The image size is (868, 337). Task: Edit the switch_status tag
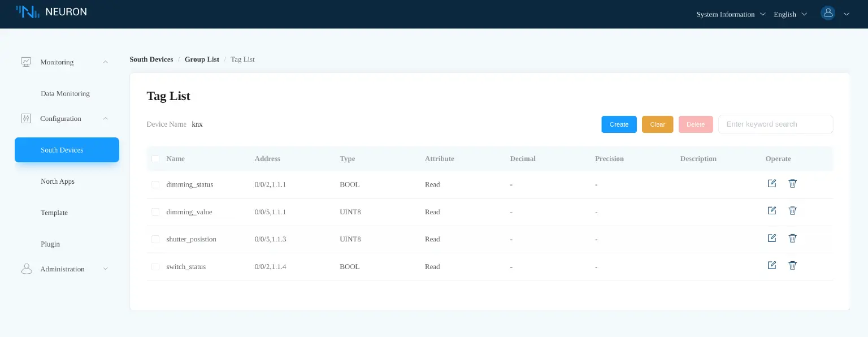[771, 265]
